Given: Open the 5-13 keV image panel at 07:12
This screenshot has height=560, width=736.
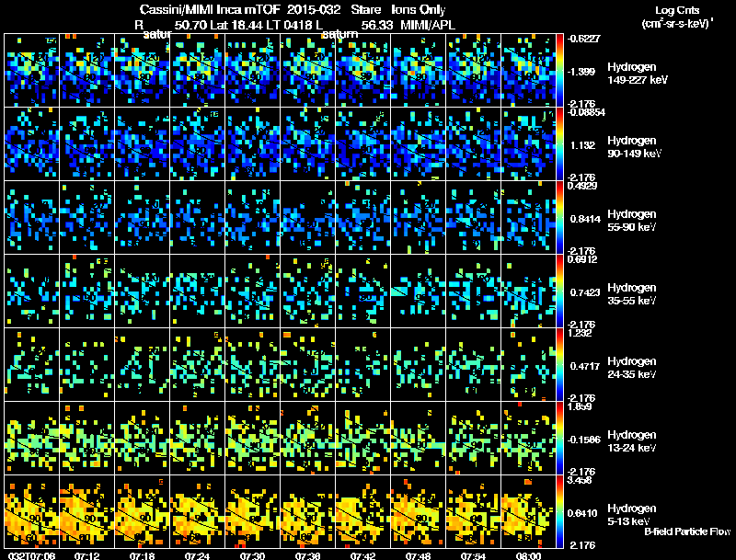Looking at the screenshot, I should pyautogui.click(x=86, y=512).
